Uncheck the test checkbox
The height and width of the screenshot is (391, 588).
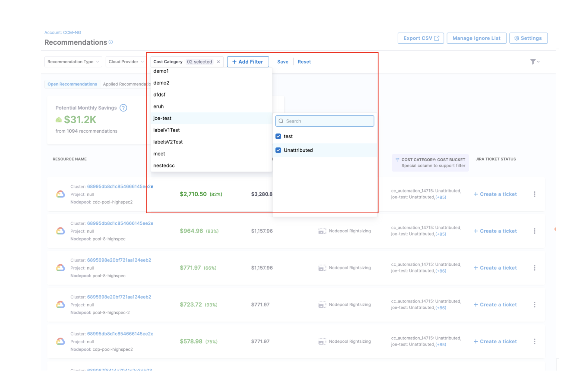[278, 136]
